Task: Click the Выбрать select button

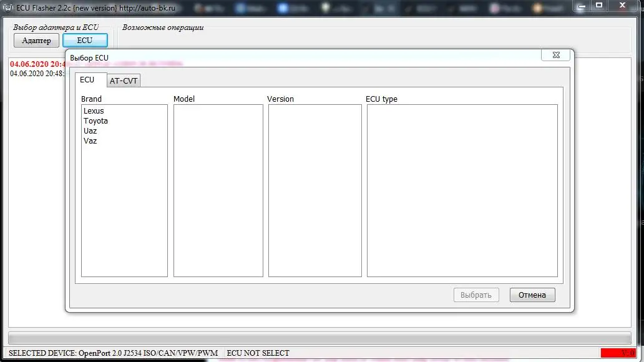Action: 476,295
